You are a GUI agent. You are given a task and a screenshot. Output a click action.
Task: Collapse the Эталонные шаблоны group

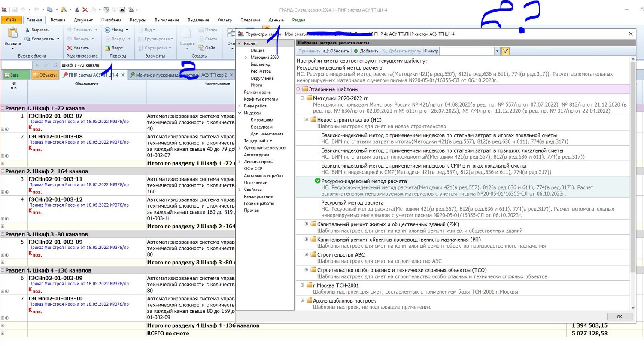tap(298, 89)
